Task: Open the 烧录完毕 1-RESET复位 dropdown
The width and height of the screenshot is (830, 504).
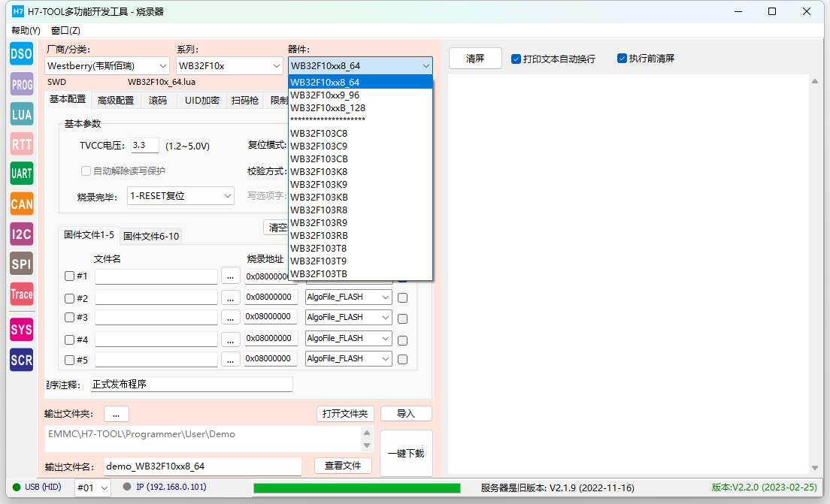Action: pyautogui.click(x=181, y=196)
